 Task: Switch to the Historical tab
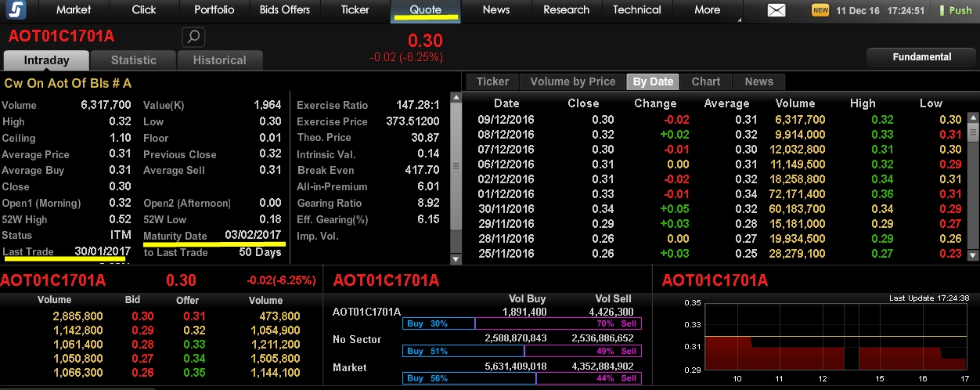coord(220,60)
